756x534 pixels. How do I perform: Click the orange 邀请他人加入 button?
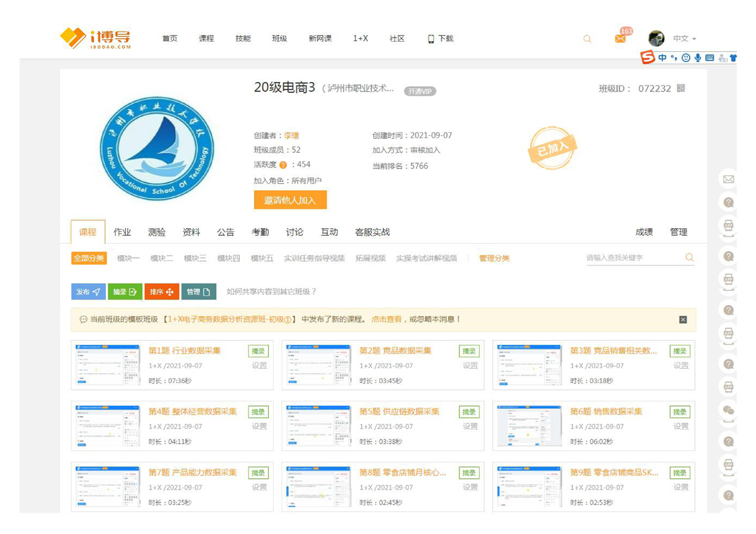290,200
